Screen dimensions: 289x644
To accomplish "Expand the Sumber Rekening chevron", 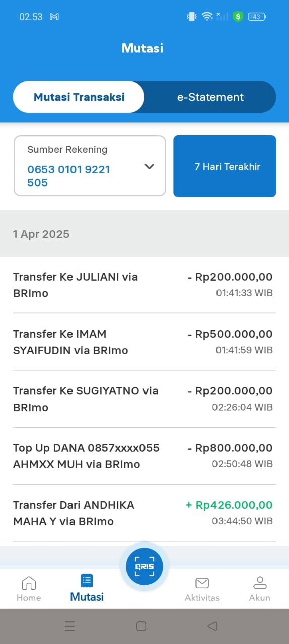I will click(149, 167).
